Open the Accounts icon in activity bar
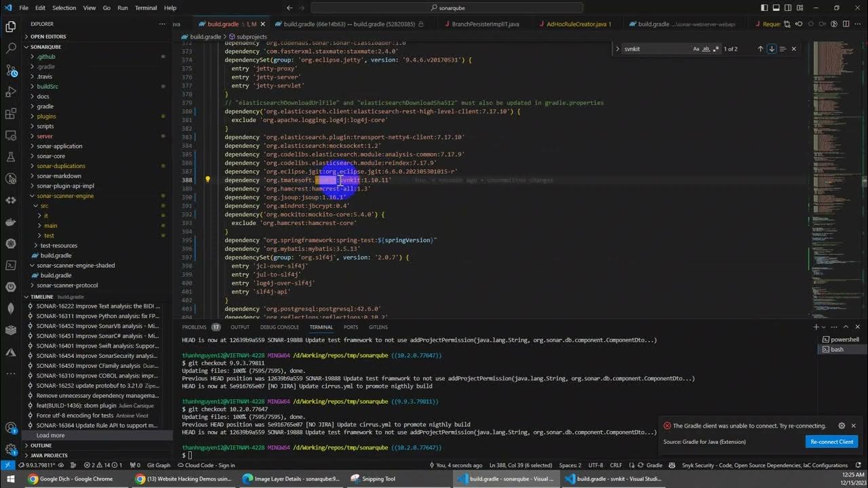 [x=11, y=428]
